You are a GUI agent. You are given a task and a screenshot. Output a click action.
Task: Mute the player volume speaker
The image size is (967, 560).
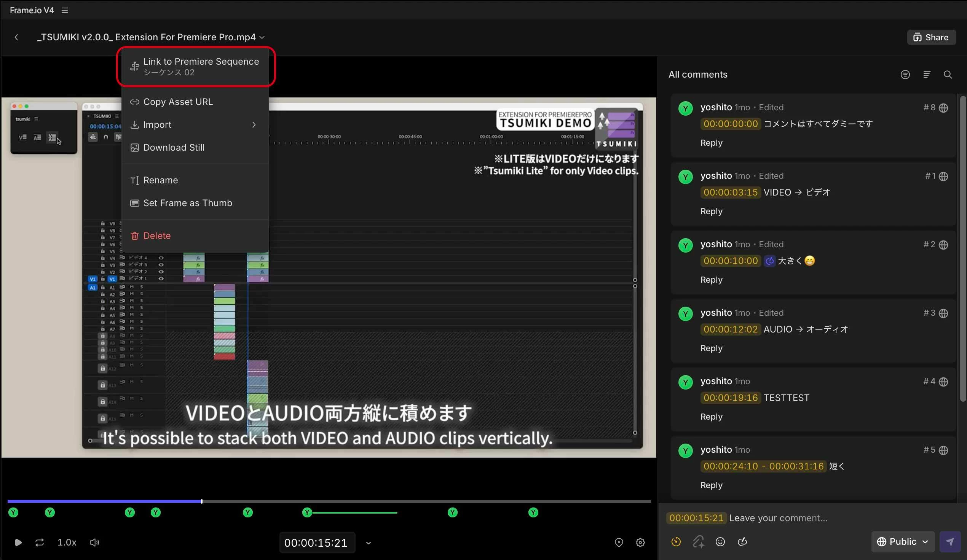coord(94,542)
